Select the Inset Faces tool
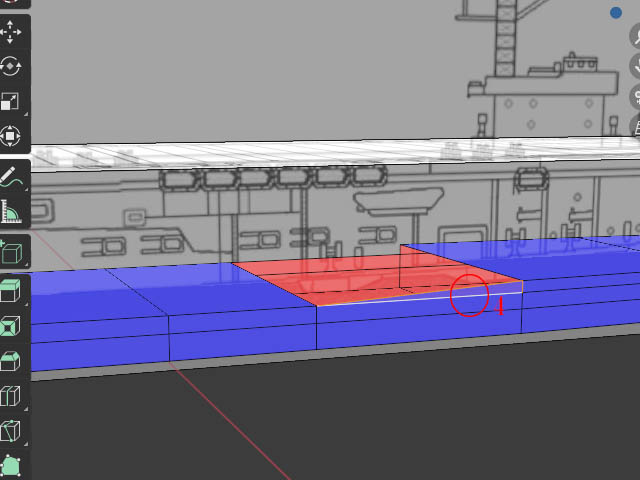 click(x=11, y=326)
